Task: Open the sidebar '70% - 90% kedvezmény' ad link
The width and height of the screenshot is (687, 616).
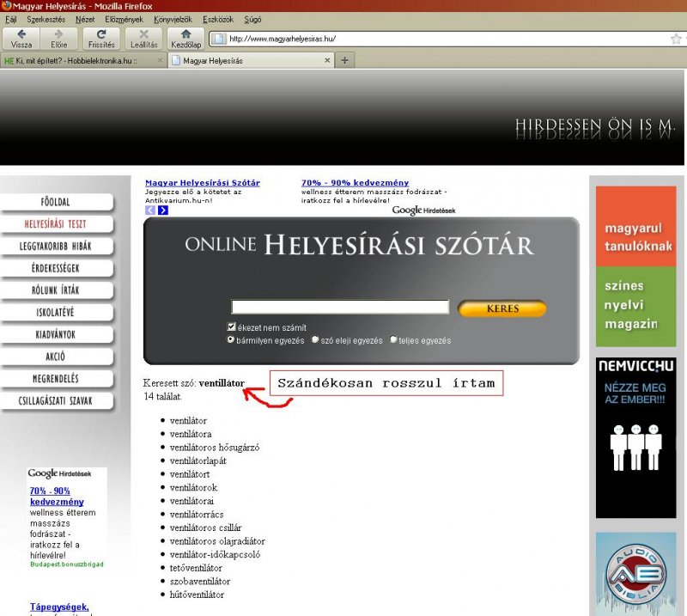Action: 57,497
